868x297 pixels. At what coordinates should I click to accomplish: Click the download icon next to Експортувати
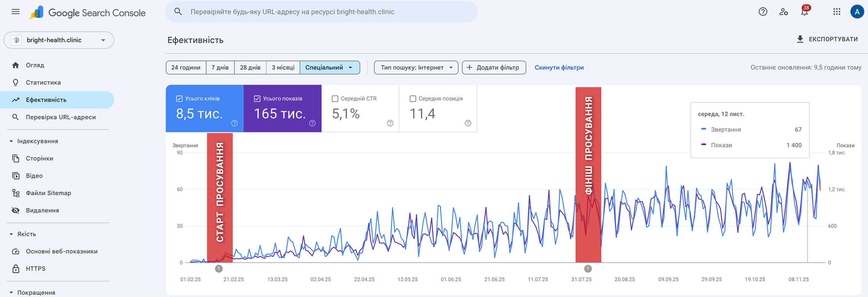coord(800,39)
